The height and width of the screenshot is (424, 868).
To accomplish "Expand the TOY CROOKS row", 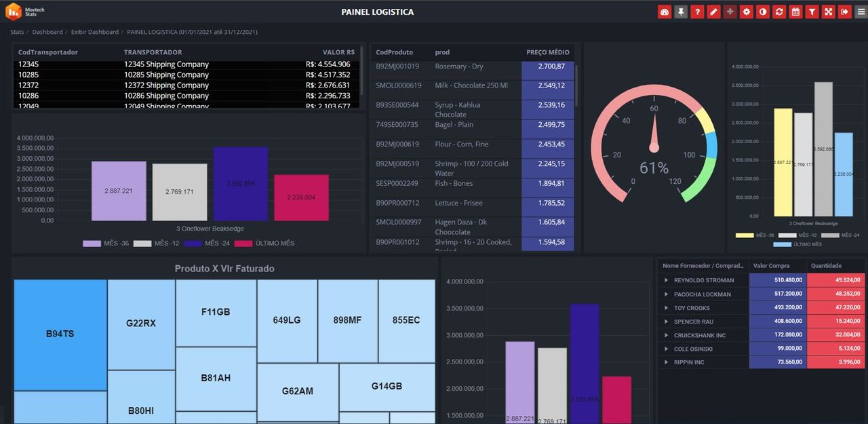I will tap(666, 307).
